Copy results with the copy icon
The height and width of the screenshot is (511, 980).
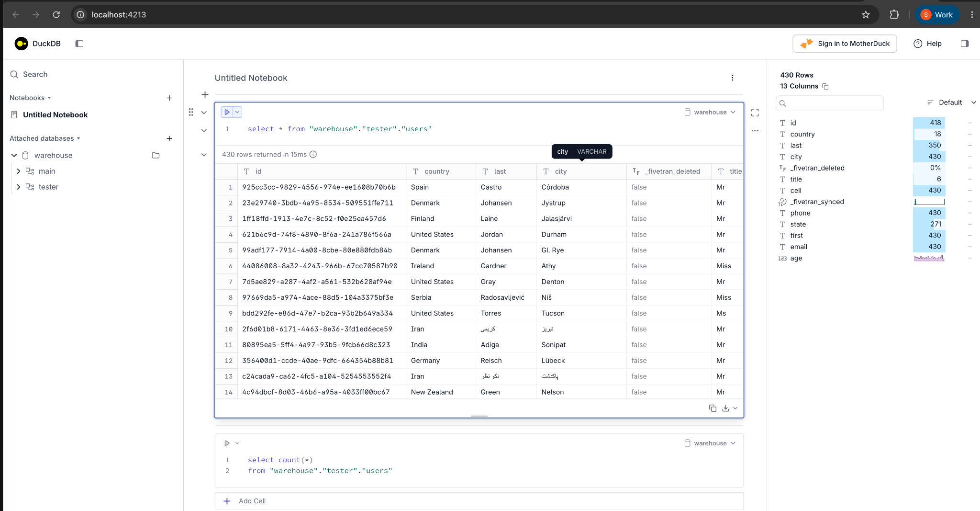click(713, 408)
